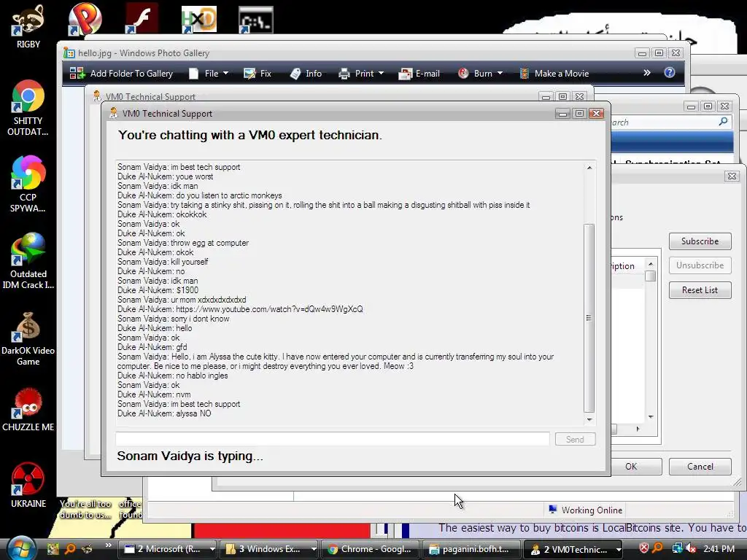Click the YouTube link in the chat log

pos(269,309)
